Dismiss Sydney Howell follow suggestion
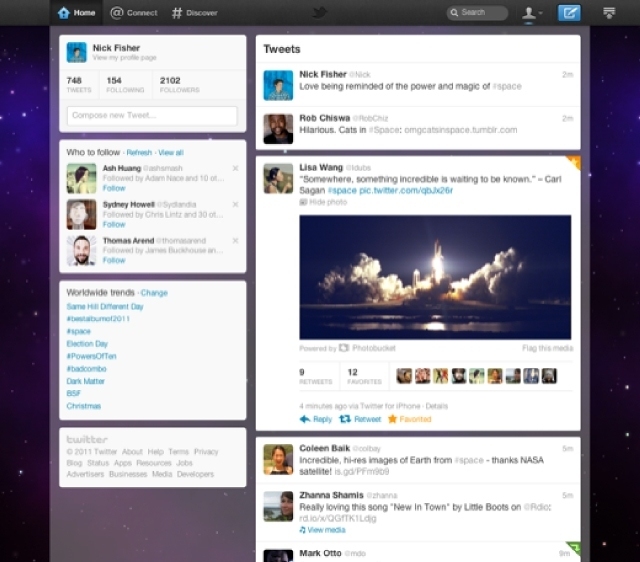Viewport: 640px width, 562px height. click(235, 203)
